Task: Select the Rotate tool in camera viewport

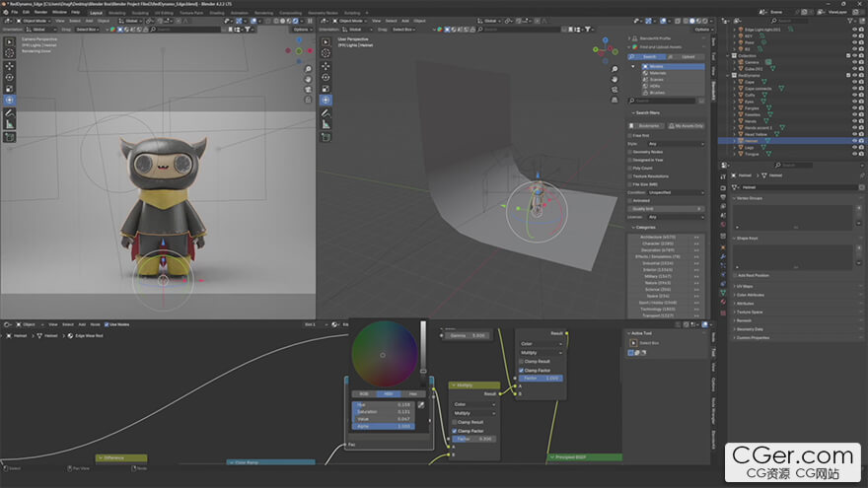Action: pos(10,77)
